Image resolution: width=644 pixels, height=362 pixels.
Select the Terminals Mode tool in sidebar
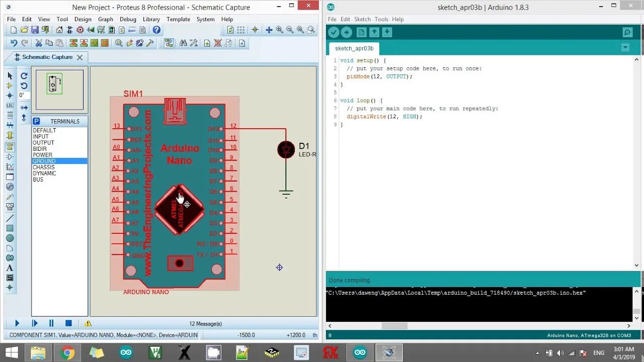pyautogui.click(x=10, y=147)
